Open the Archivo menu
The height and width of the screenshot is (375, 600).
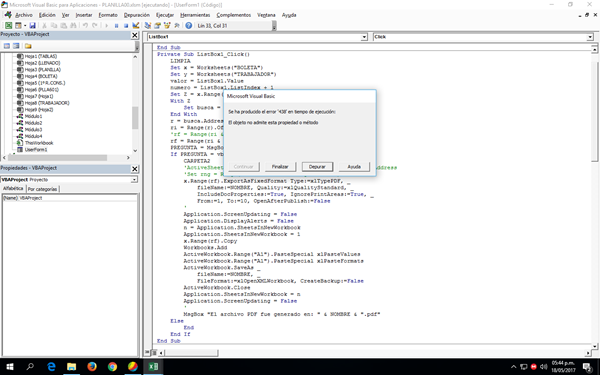pyautogui.click(x=24, y=15)
